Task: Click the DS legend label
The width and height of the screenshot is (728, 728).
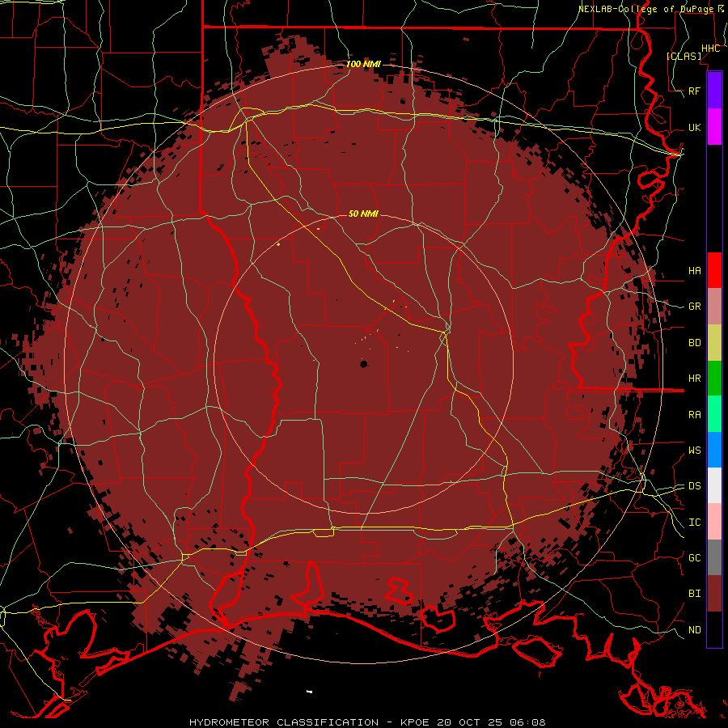Action: pos(695,485)
